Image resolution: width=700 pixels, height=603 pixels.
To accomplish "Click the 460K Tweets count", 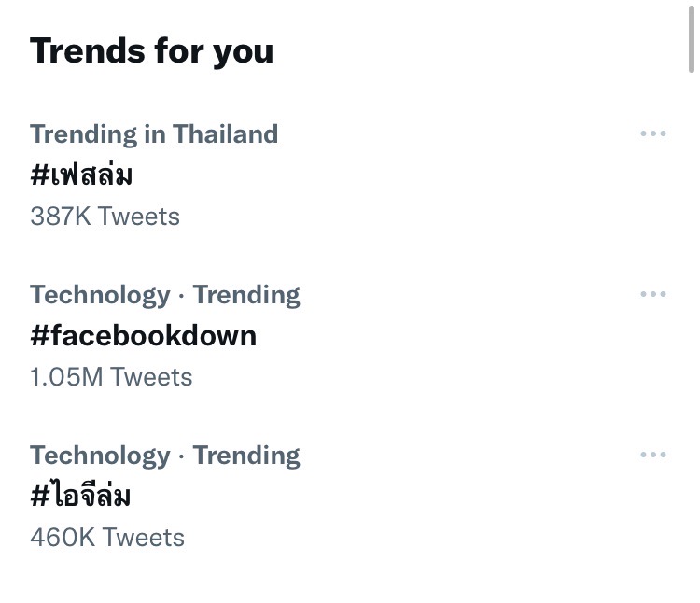I will (x=107, y=538).
